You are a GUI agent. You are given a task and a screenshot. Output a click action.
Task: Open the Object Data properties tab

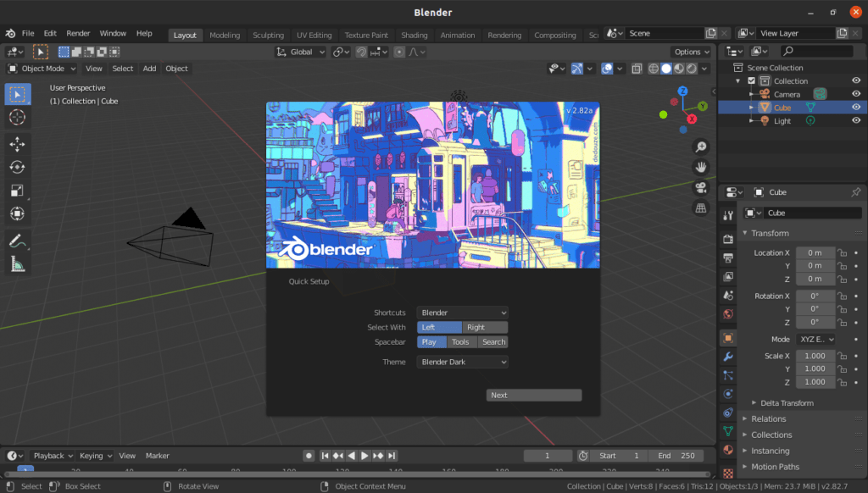pyautogui.click(x=728, y=431)
